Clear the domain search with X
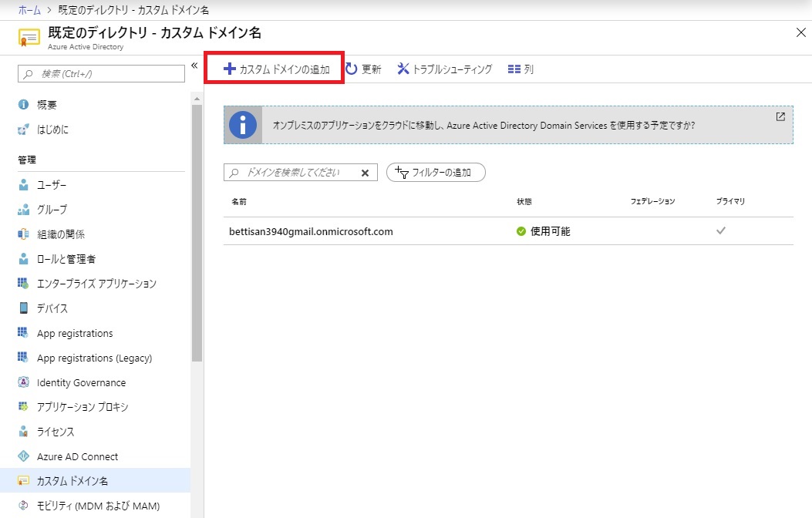The image size is (812, 518). tap(365, 173)
